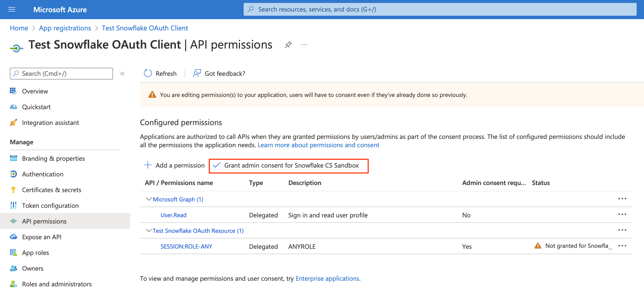Open Learn more about permissions and consent
Image resolution: width=644 pixels, height=291 pixels.
[x=318, y=145]
